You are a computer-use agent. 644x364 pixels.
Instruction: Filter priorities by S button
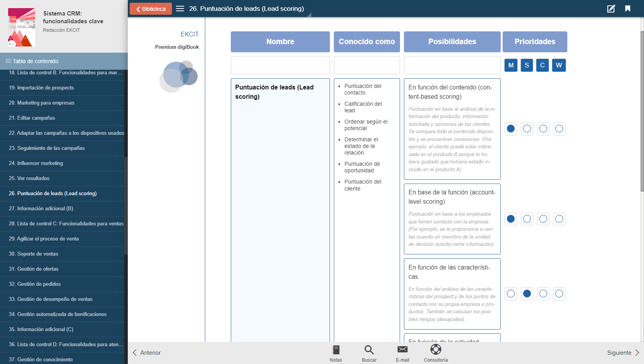click(527, 65)
